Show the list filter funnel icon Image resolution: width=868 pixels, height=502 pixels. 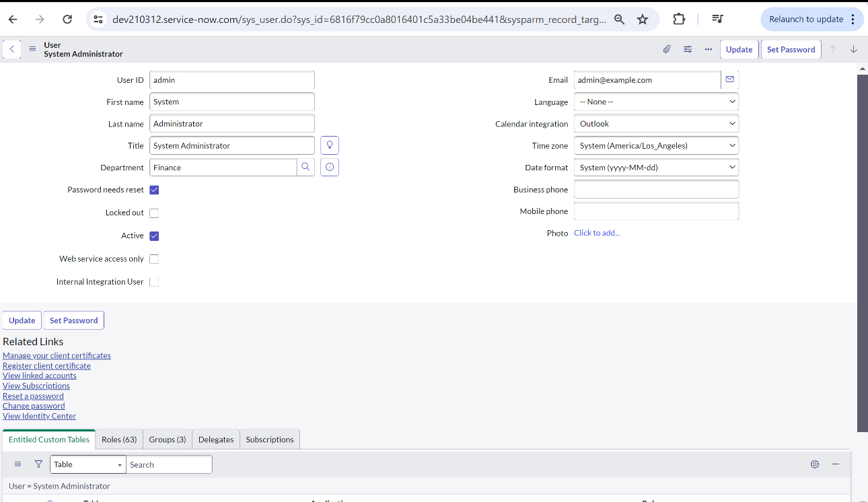click(38, 464)
